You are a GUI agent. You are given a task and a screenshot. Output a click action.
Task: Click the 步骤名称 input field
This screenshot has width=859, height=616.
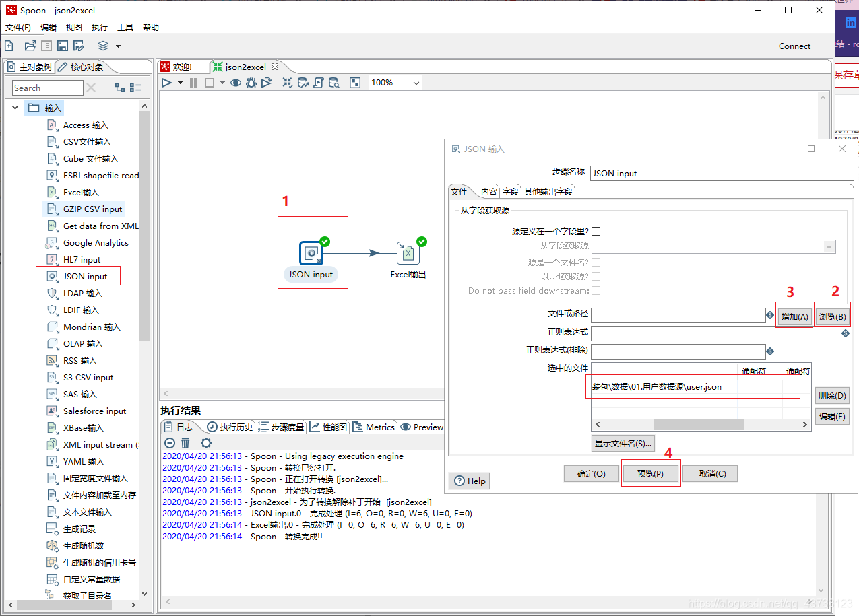722,173
